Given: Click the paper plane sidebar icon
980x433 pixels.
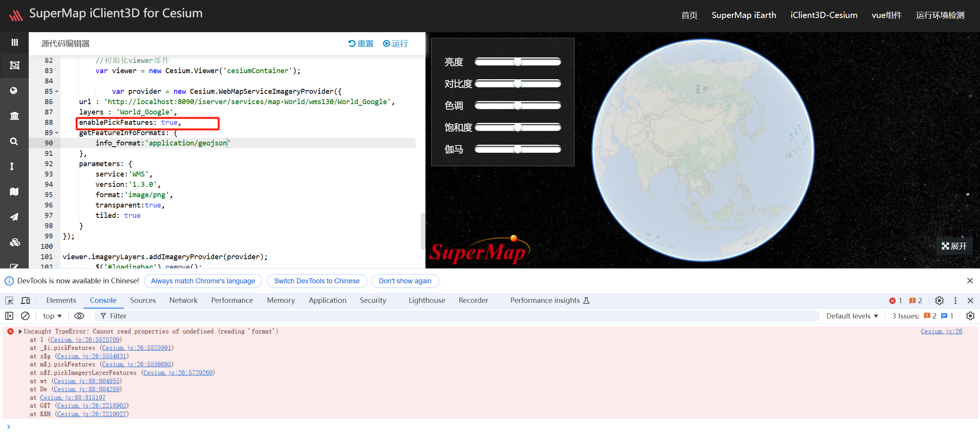Looking at the screenshot, I should pyautogui.click(x=14, y=217).
